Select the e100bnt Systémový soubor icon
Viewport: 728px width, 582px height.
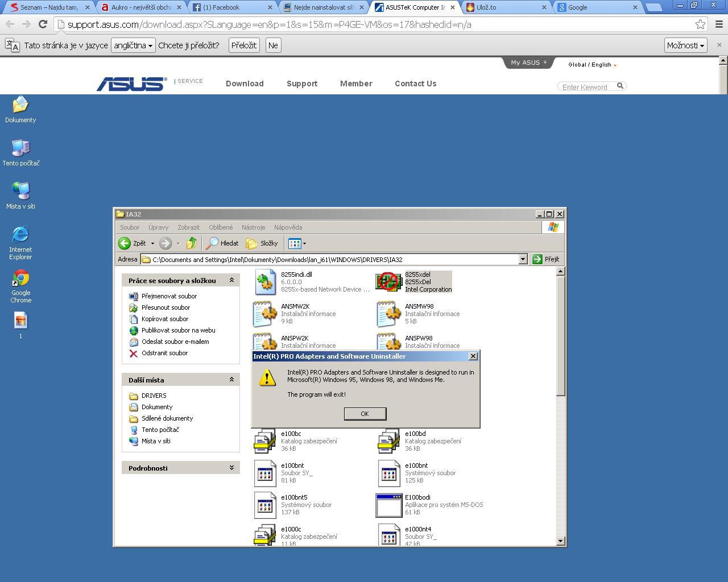(x=389, y=473)
